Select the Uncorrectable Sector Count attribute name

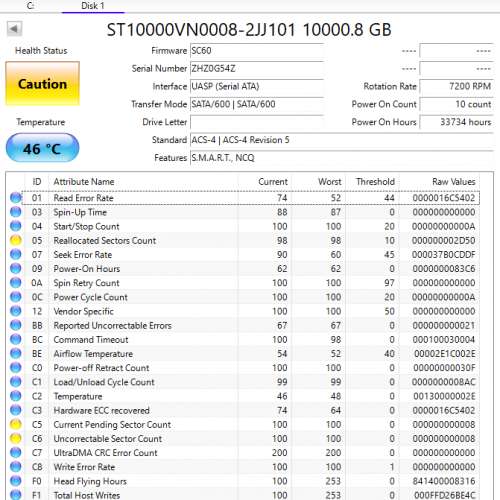tap(108, 439)
